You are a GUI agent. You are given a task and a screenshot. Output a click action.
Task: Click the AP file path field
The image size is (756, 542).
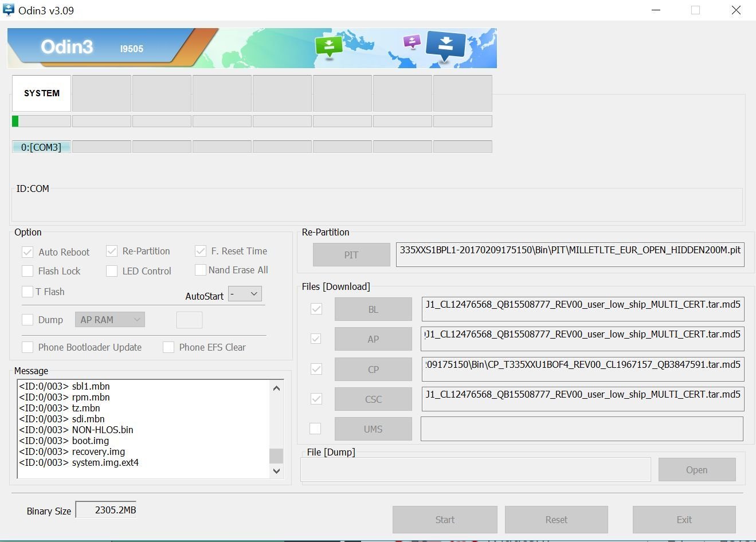583,339
